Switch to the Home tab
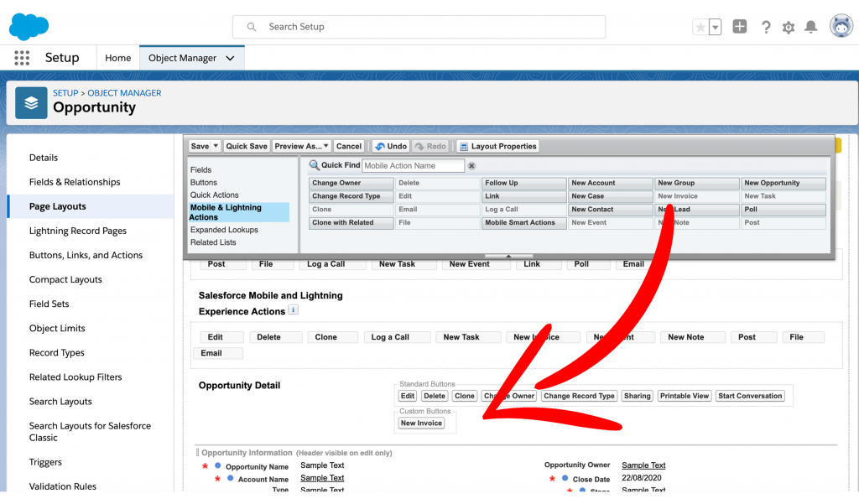 pos(117,58)
